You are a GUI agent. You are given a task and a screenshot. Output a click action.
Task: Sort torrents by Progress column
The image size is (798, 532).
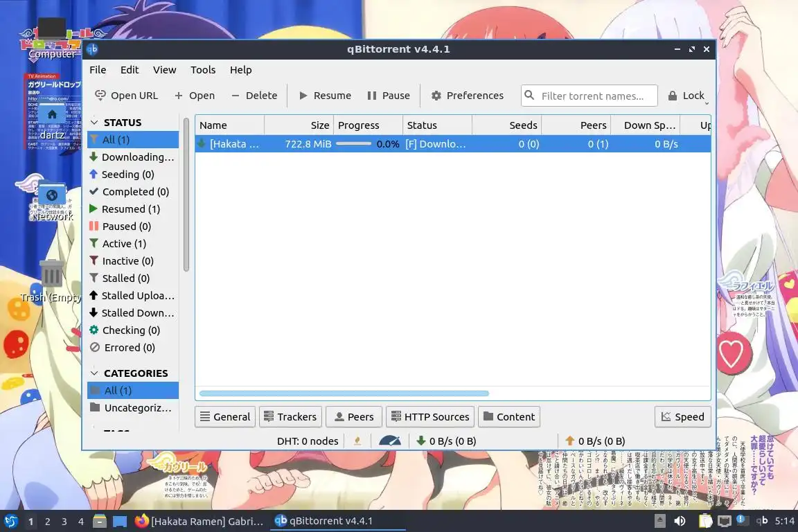pos(368,125)
